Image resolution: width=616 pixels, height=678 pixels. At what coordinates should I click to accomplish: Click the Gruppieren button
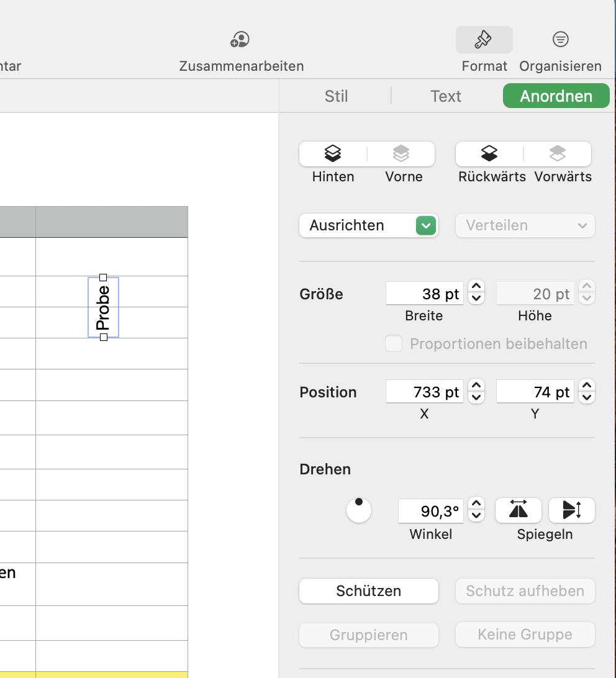369,635
